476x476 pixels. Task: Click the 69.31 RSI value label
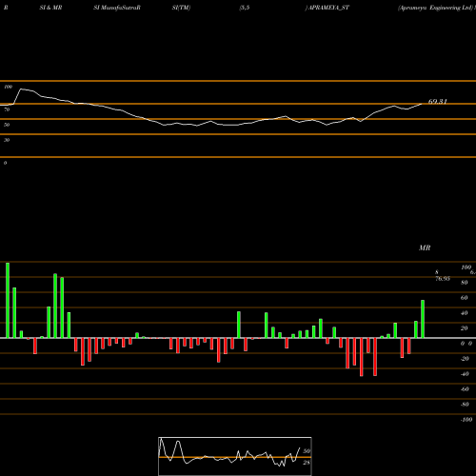437,102
